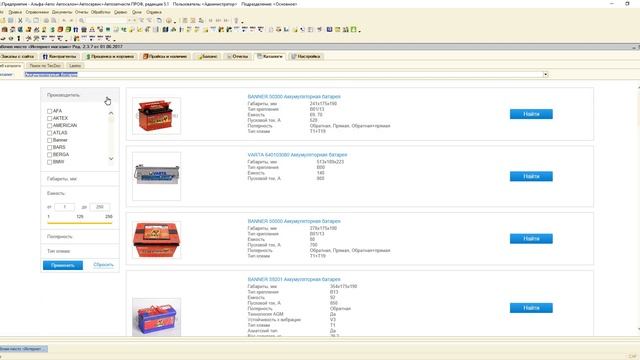Viewport: 640px width, 360px height.
Task: Tick the AKTEX manufacturer checkbox
Action: 49,118
